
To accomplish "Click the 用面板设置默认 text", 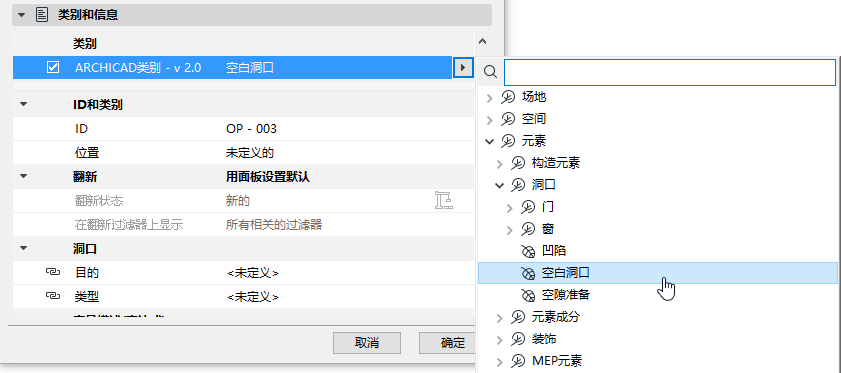I will pyautogui.click(x=268, y=177).
